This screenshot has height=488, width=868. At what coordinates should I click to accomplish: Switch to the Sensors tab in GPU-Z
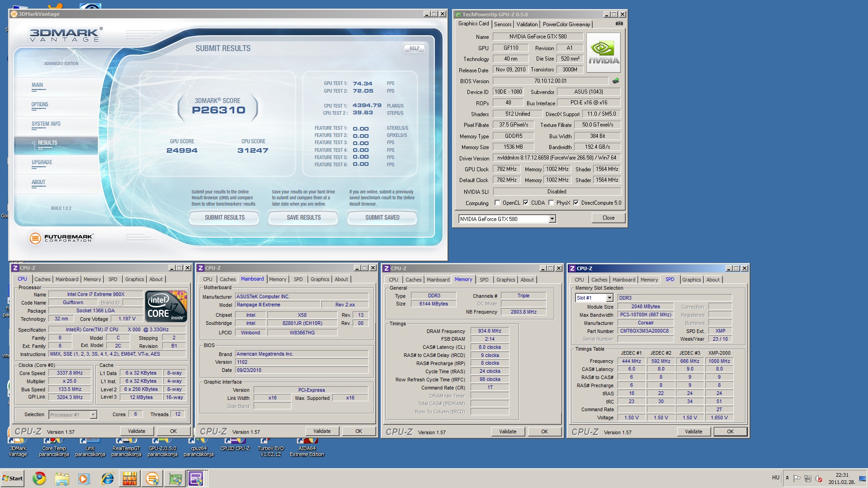[502, 24]
